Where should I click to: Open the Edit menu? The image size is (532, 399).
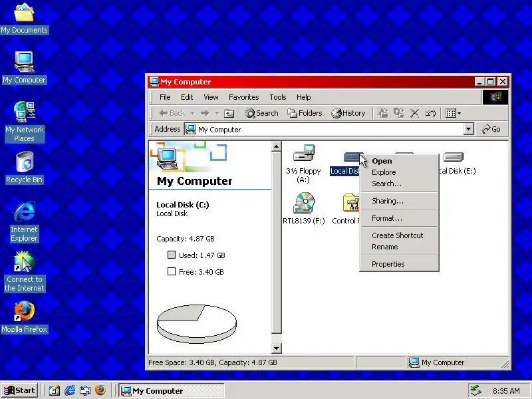point(187,97)
